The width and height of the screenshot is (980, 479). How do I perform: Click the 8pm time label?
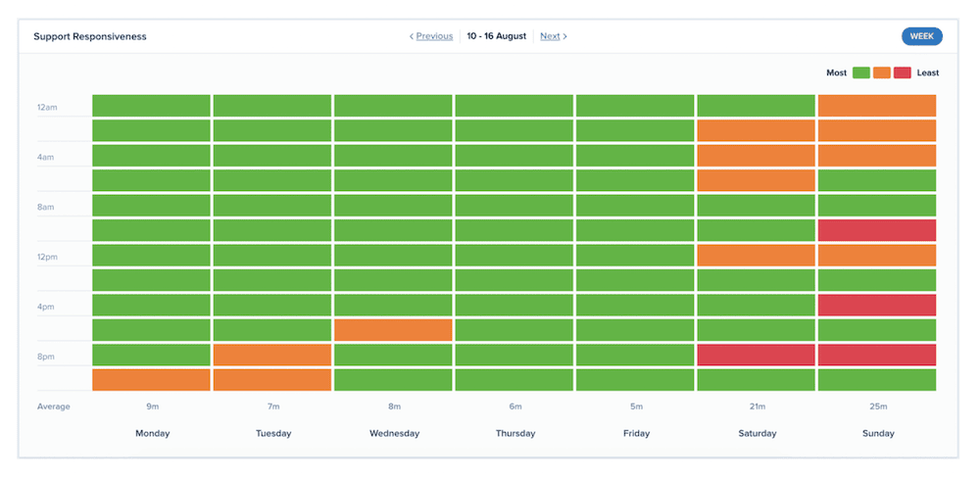tap(45, 358)
